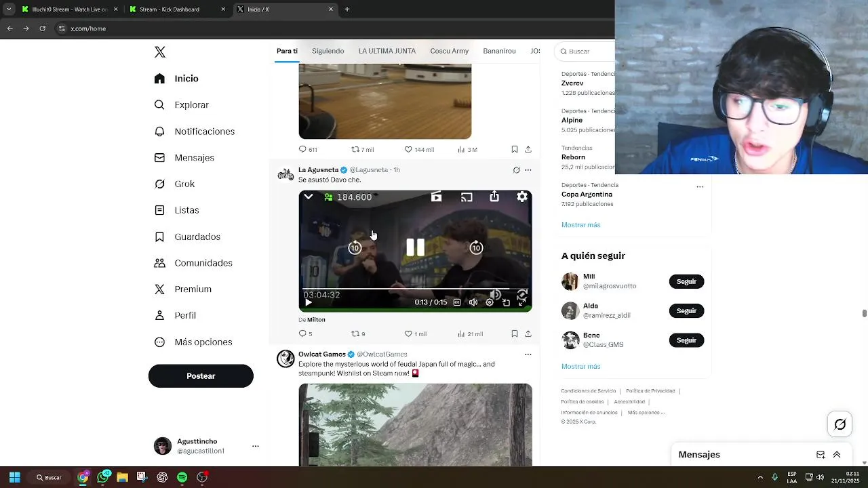The width and height of the screenshot is (868, 488).
Task: Like the post with 144 mil likes
Action: coord(419,149)
